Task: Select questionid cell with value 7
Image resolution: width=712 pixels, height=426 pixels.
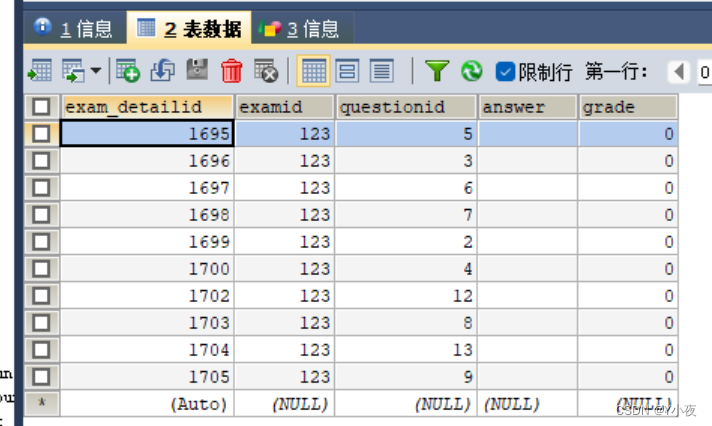Action: point(406,215)
